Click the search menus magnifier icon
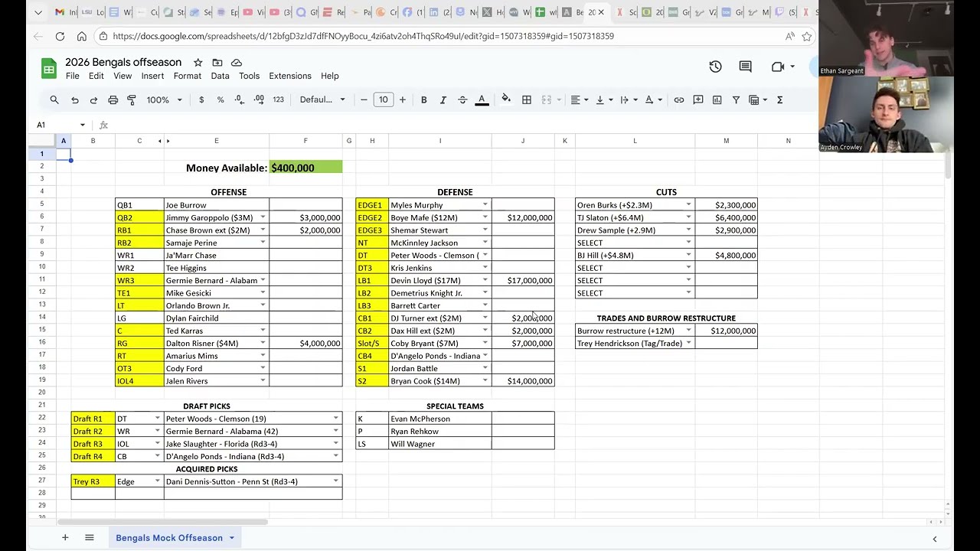The image size is (980, 551). pyautogui.click(x=54, y=99)
